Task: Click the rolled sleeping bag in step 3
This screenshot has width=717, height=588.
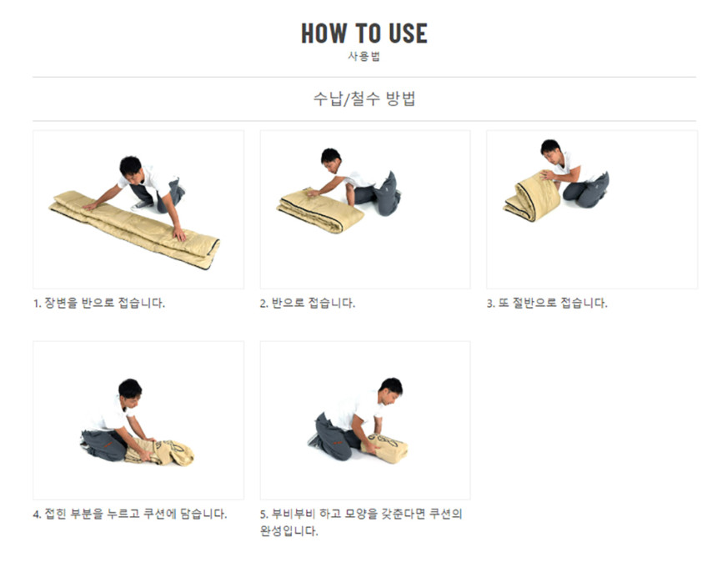Action: click(x=532, y=196)
